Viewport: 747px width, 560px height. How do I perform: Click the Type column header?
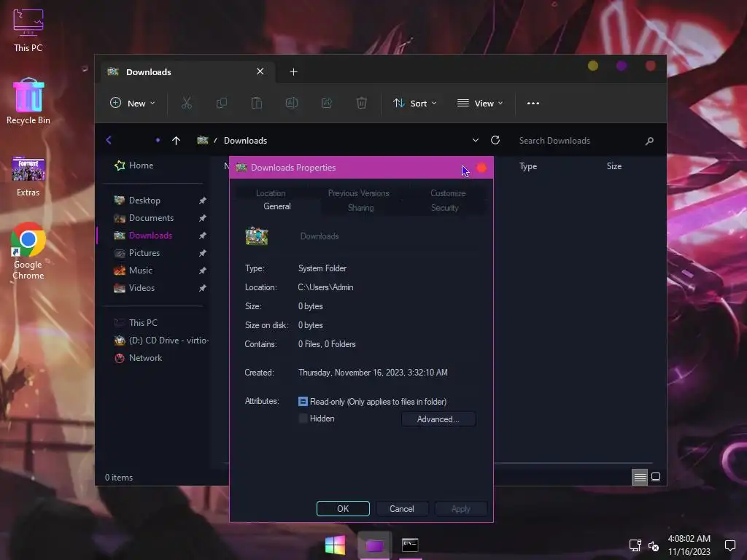point(528,166)
